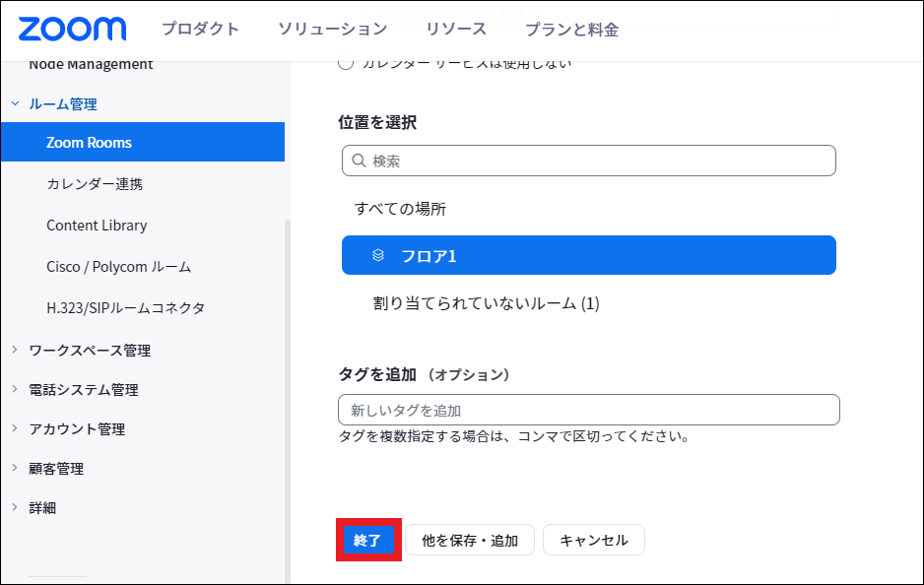Select すべての場所 in location list
The height and width of the screenshot is (585, 924).
(400, 209)
